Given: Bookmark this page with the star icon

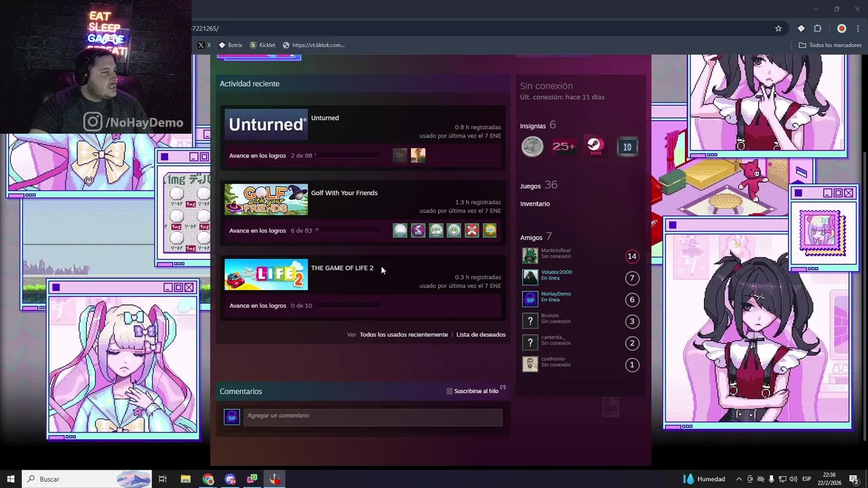Looking at the screenshot, I should pyautogui.click(x=778, y=28).
